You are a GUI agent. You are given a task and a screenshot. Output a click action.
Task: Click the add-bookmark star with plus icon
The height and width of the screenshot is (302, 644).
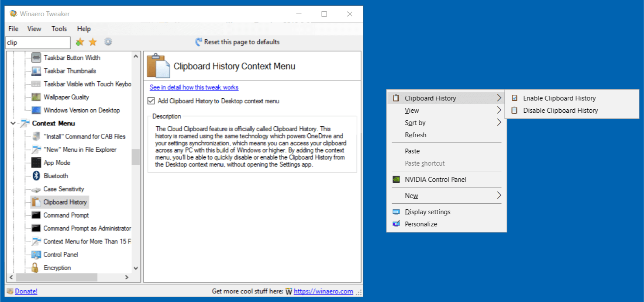tap(80, 42)
